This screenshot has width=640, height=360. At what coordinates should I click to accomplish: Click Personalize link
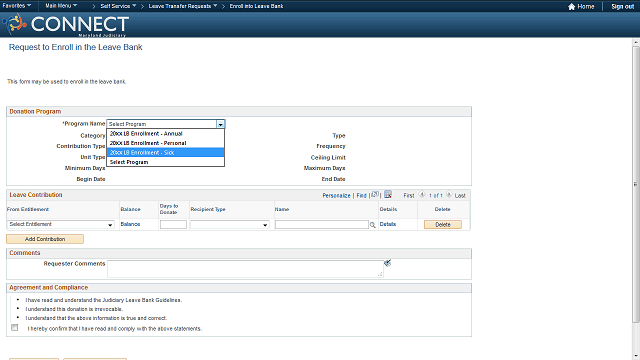336,196
